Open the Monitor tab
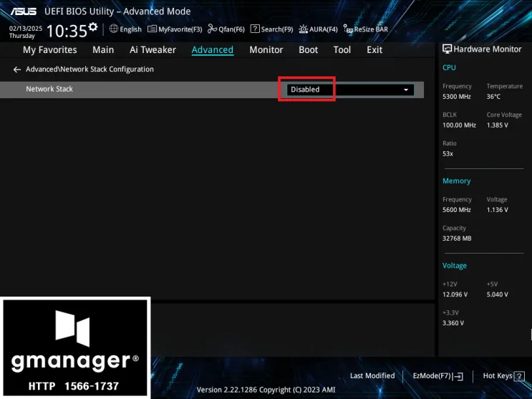The height and width of the screenshot is (399, 532). pyautogui.click(x=266, y=50)
